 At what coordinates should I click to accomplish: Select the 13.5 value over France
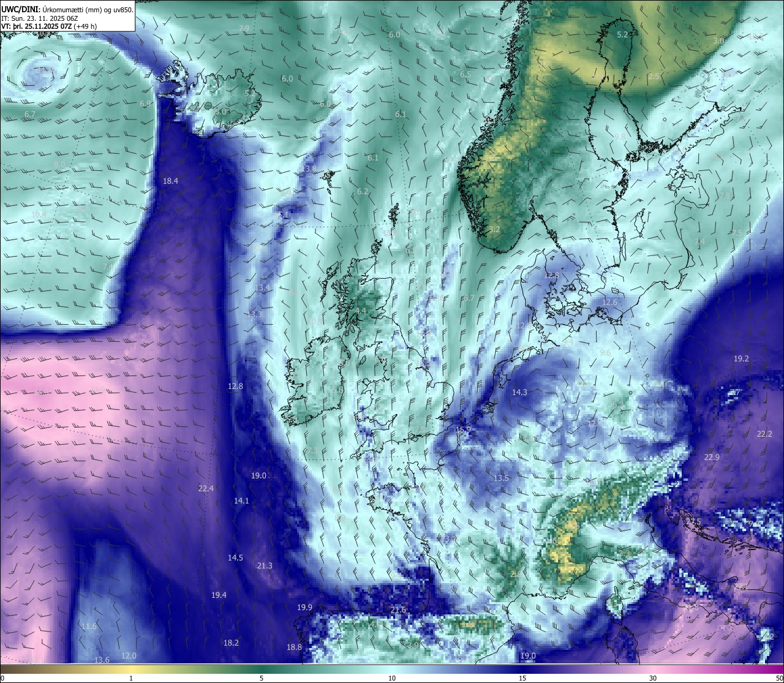click(501, 478)
